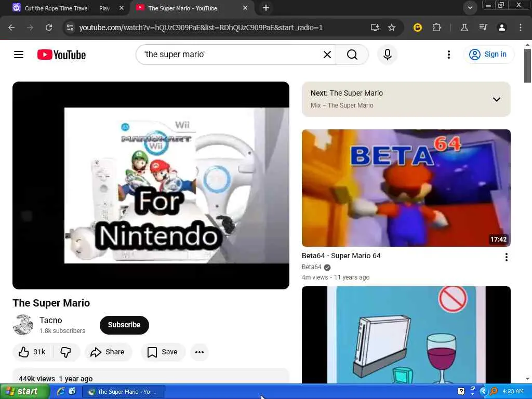Subscribe to Tacno channel
The image size is (532, 399).
tap(124, 325)
